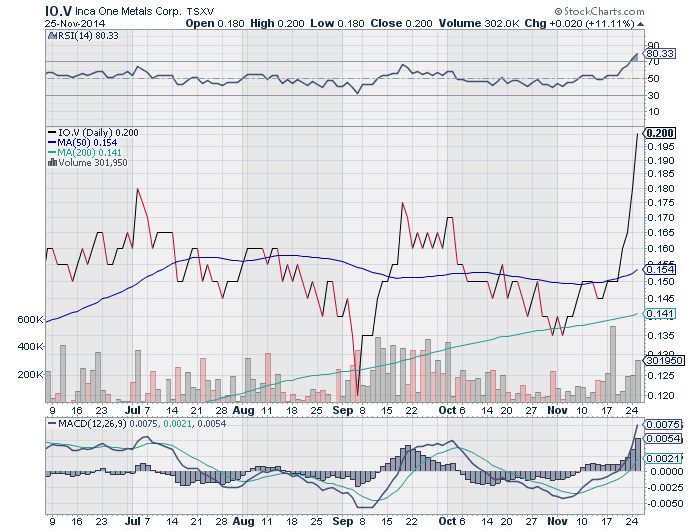Click the 301950 volume value tag
The height and width of the screenshot is (530, 700).
661,361
